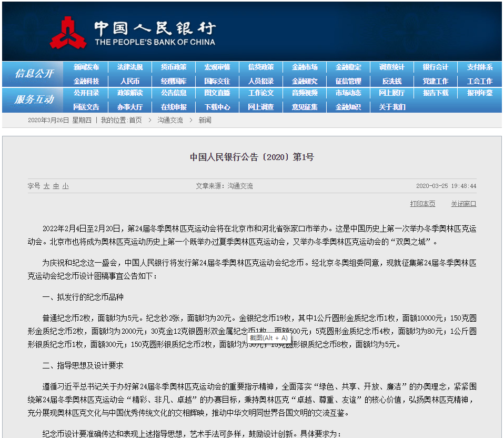Screen dimensions: 504x438
Task: Open the 金融稳定 section
Action: click(348, 67)
